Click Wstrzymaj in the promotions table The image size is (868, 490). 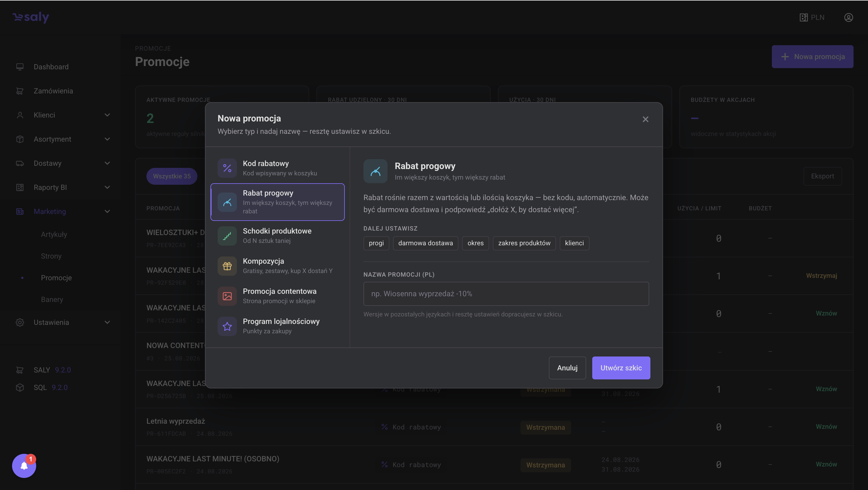[822, 276]
